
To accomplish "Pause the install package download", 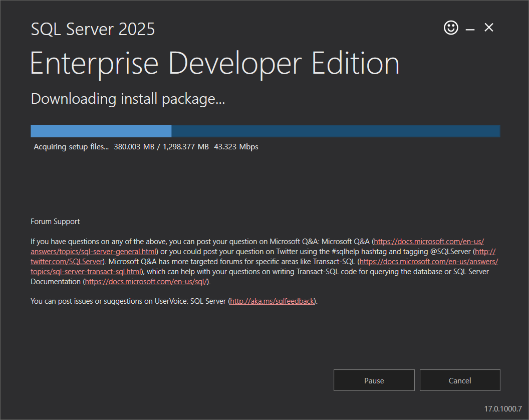I will 374,380.
